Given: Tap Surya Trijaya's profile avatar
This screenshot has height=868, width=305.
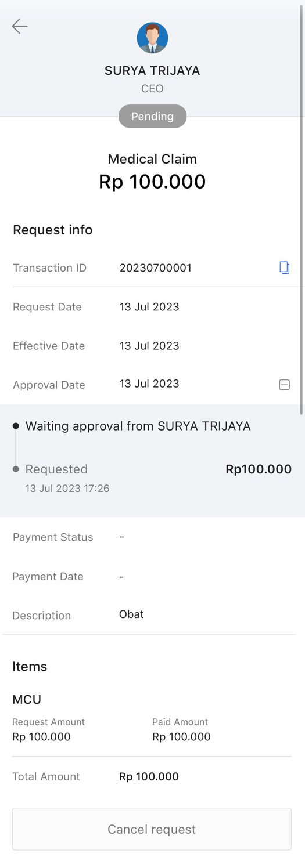Looking at the screenshot, I should (x=152, y=38).
